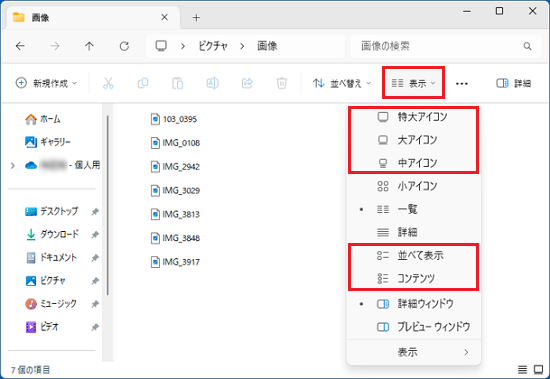The width and height of the screenshot is (550, 379).
Task: Click the pin icon beside ミュージック
Action: pos(95,304)
